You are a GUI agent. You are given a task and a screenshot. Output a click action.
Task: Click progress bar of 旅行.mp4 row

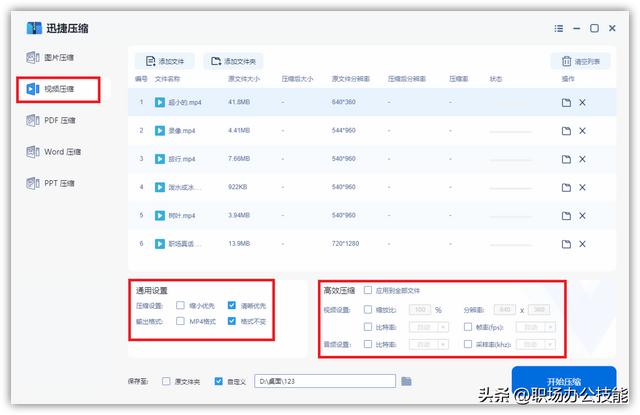click(x=510, y=160)
